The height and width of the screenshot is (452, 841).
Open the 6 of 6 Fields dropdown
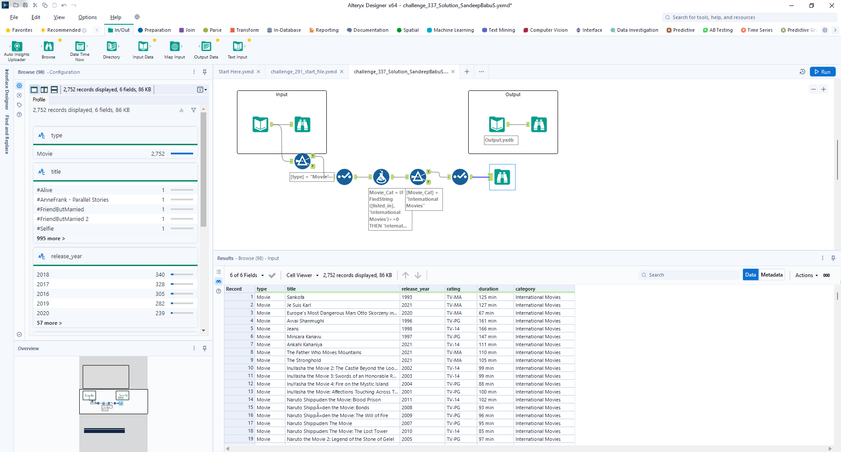247,274
